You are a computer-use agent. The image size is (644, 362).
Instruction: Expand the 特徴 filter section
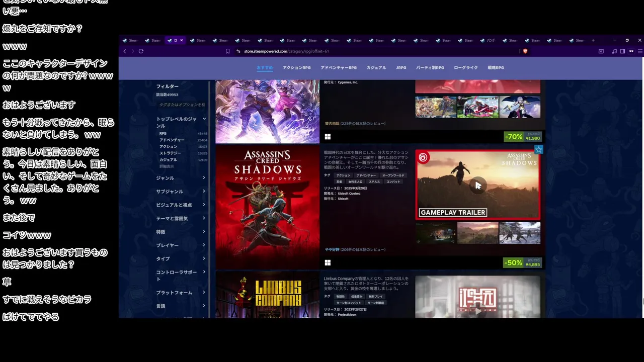(181, 232)
